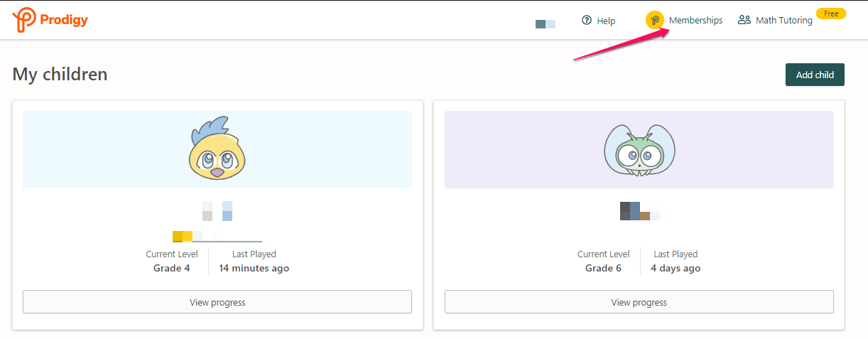
Task: Click the '14 minutes ago' text
Action: [x=254, y=268]
